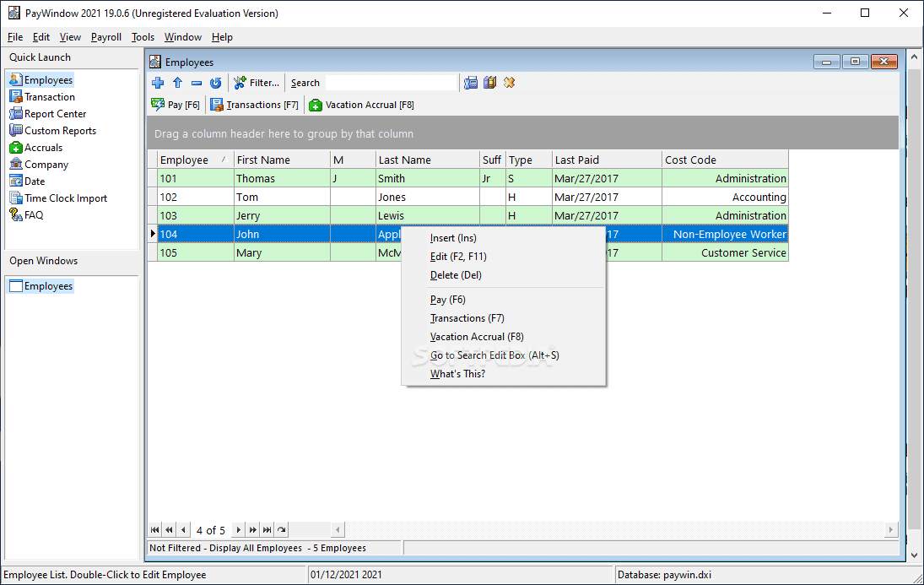Click the Cost Code column header

point(726,160)
